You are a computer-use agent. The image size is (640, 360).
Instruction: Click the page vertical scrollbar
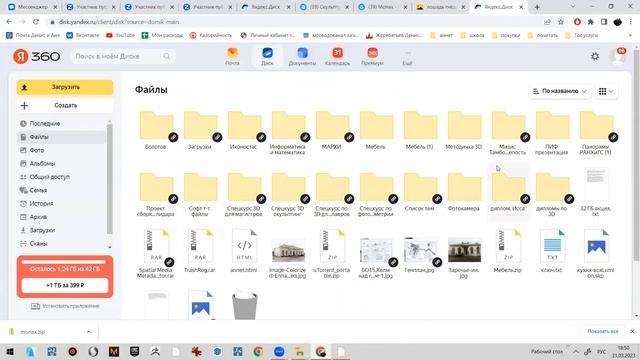click(x=636, y=155)
